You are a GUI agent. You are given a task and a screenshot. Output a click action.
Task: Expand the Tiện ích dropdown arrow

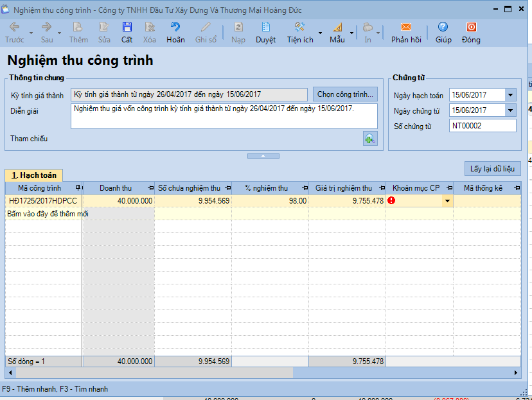320,33
